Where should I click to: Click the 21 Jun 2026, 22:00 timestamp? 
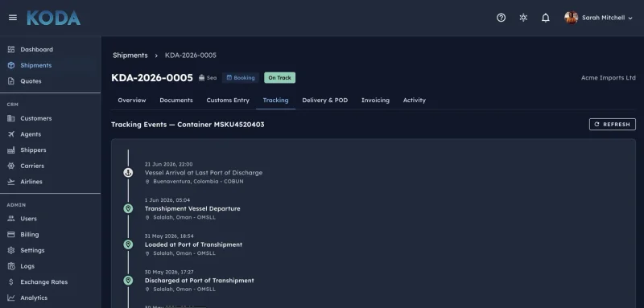169,164
